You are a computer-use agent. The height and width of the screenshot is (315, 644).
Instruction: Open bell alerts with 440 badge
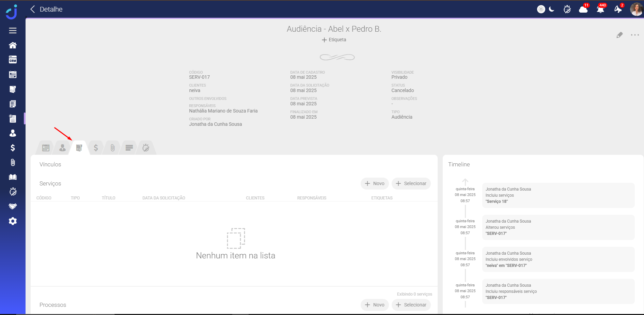[600, 9]
